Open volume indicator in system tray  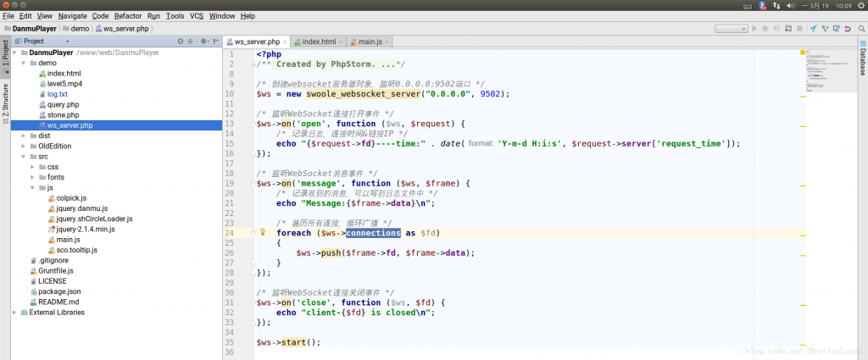791,5
